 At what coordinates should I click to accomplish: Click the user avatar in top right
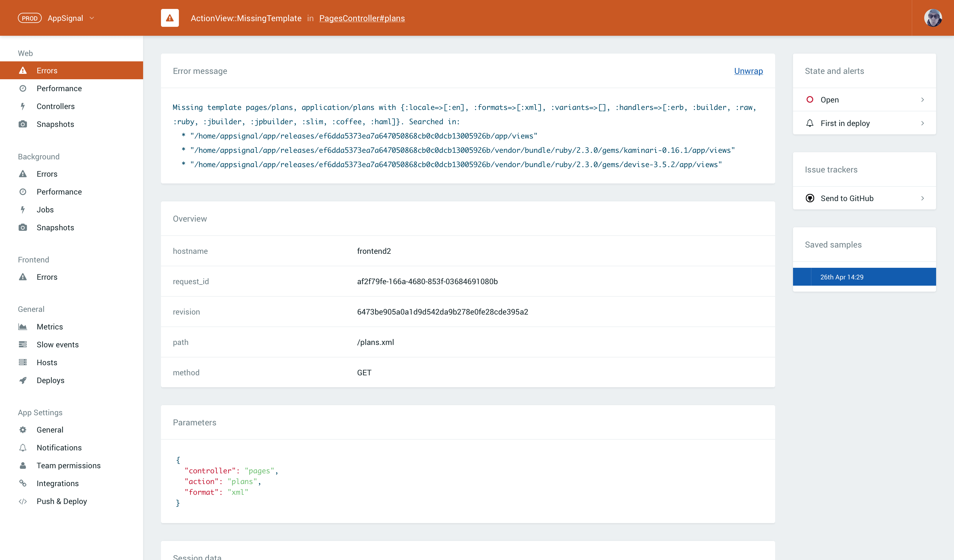click(x=933, y=18)
